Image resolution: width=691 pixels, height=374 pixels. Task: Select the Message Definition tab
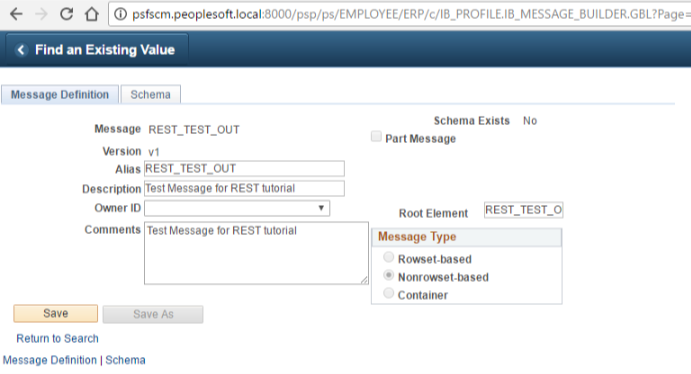click(x=60, y=95)
